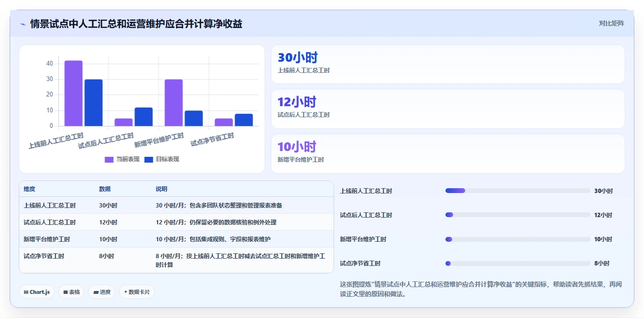Click progress value 8小时 at right
644x318 pixels.
(x=602, y=263)
